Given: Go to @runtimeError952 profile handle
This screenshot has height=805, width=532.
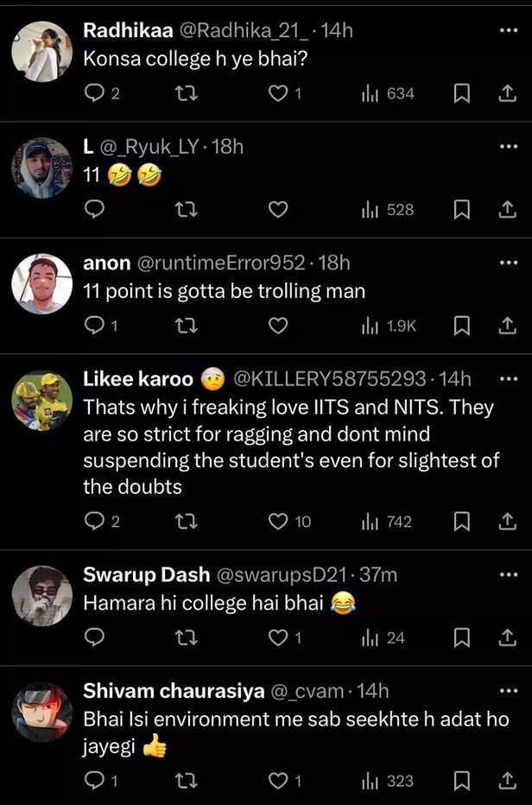Looking at the screenshot, I should pos(220,263).
